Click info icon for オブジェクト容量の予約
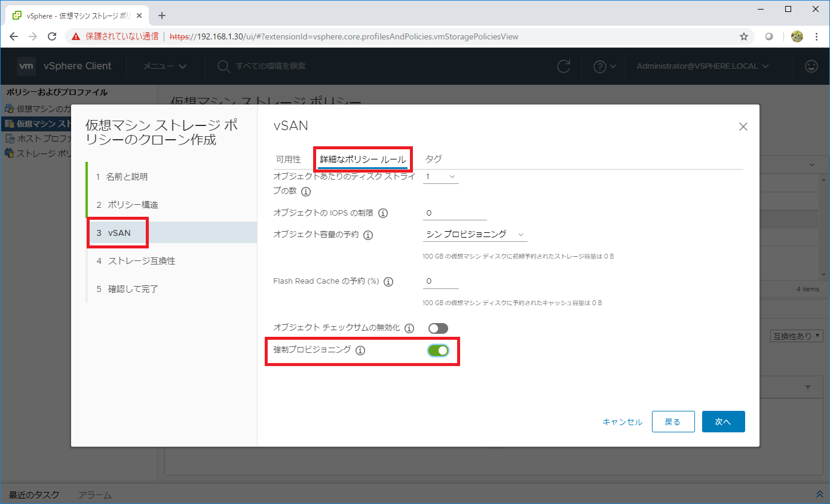830x504 pixels. [x=368, y=235]
